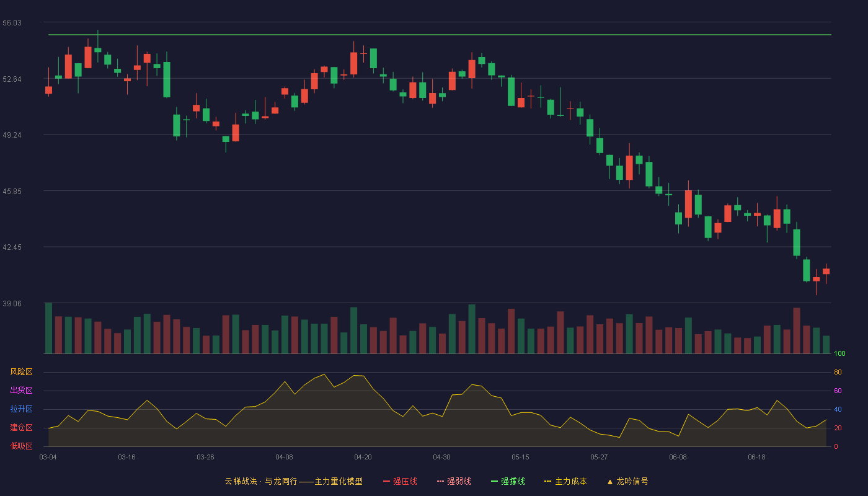This screenshot has width=868, height=496.
Task: Select the 出货区 zone label
Action: pos(21,391)
